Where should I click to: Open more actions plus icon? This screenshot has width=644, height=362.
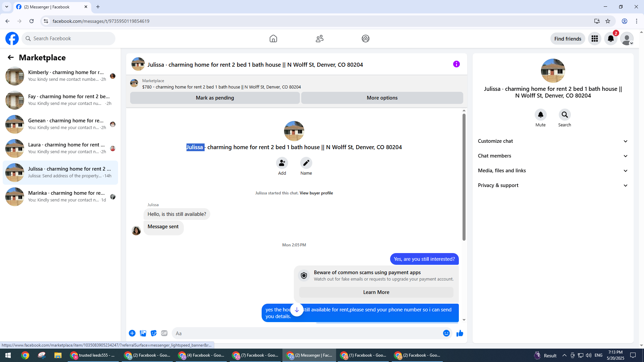132,333
